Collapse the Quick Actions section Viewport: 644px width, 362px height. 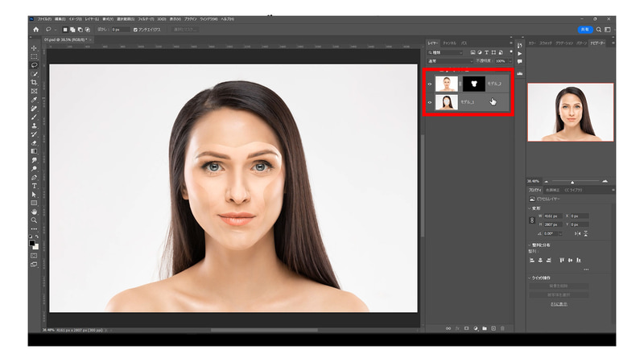pos(530,278)
